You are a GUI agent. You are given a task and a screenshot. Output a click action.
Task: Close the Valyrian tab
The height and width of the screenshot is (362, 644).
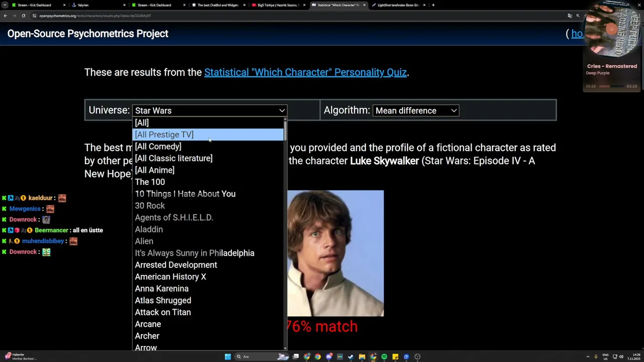coord(124,5)
